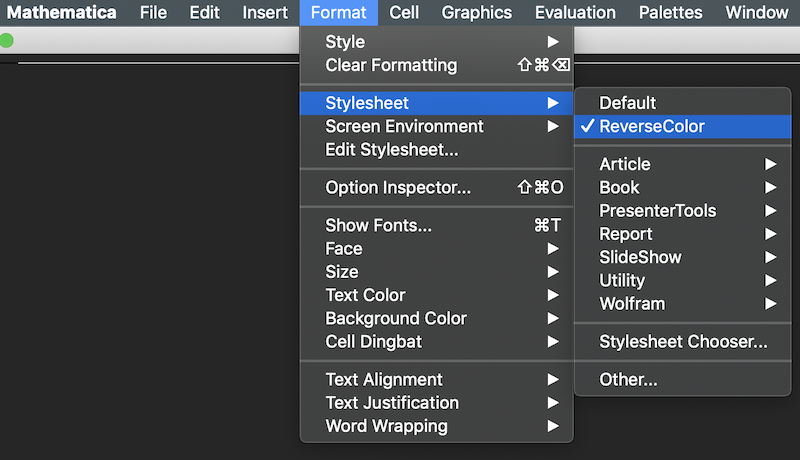This screenshot has width=800, height=460.
Task: Expand the Utility stylesheet submenu
Action: (683, 280)
